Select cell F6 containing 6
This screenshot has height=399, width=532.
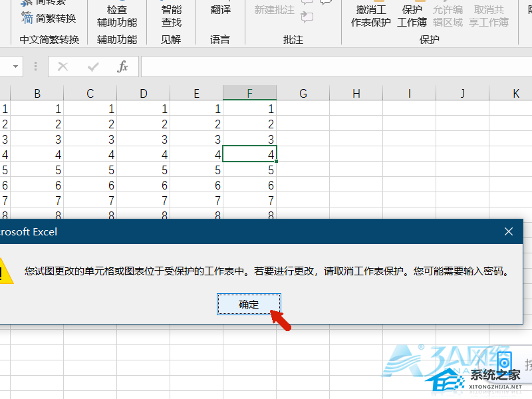pyautogui.click(x=250, y=185)
